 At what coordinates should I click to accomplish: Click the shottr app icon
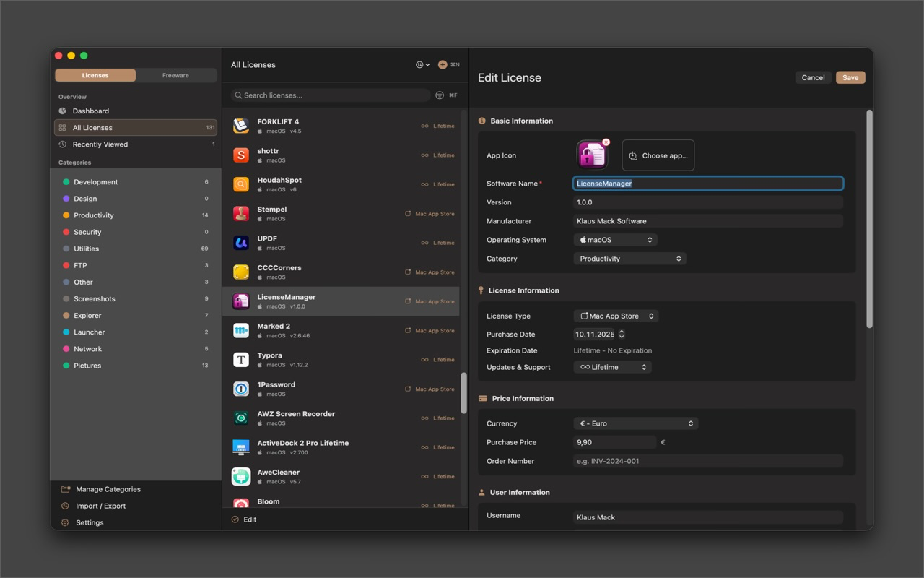[241, 155]
